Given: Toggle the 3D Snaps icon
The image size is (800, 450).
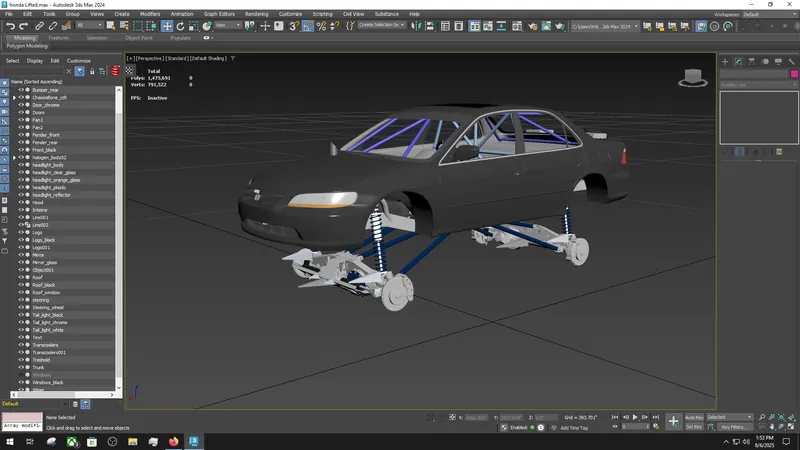Looking at the screenshot, I should pyautogui.click(x=294, y=26).
